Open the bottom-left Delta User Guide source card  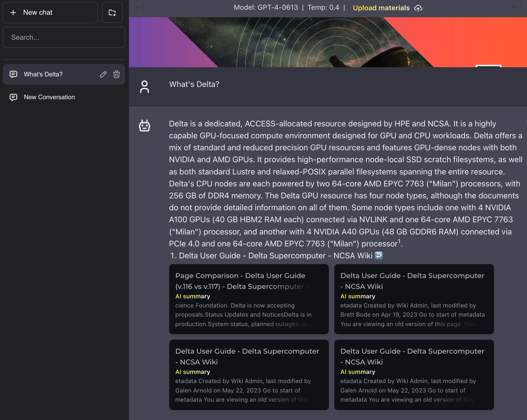(x=249, y=374)
